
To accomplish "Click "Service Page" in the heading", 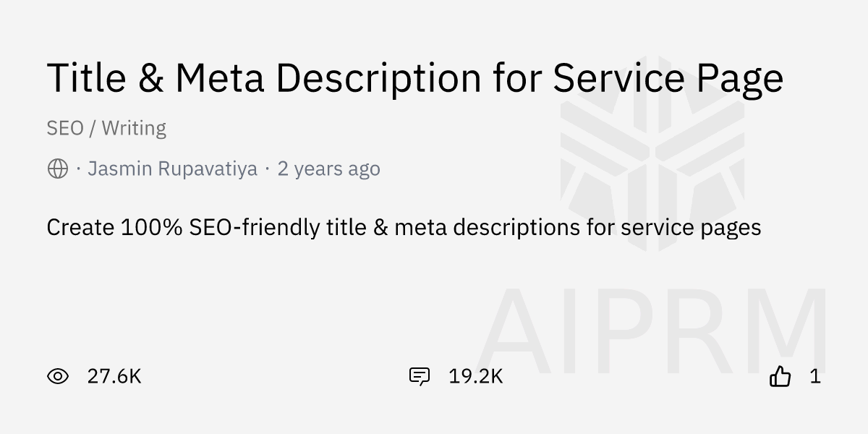I will 668,78.
